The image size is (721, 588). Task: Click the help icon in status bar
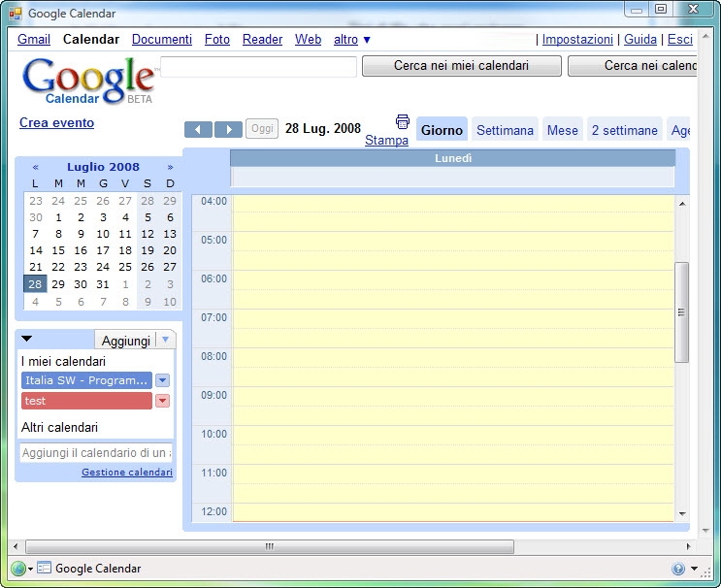click(x=677, y=569)
